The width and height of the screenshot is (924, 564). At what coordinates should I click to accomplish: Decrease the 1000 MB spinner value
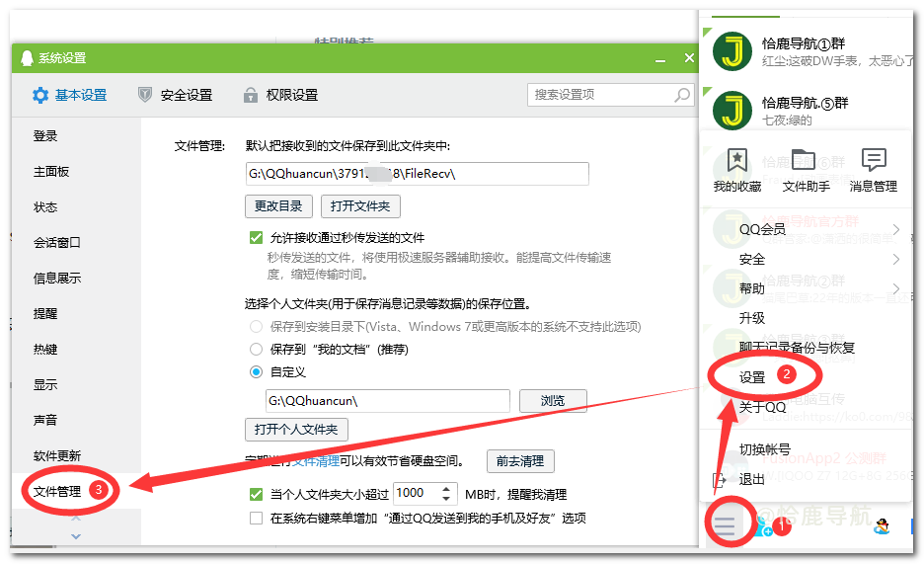446,499
